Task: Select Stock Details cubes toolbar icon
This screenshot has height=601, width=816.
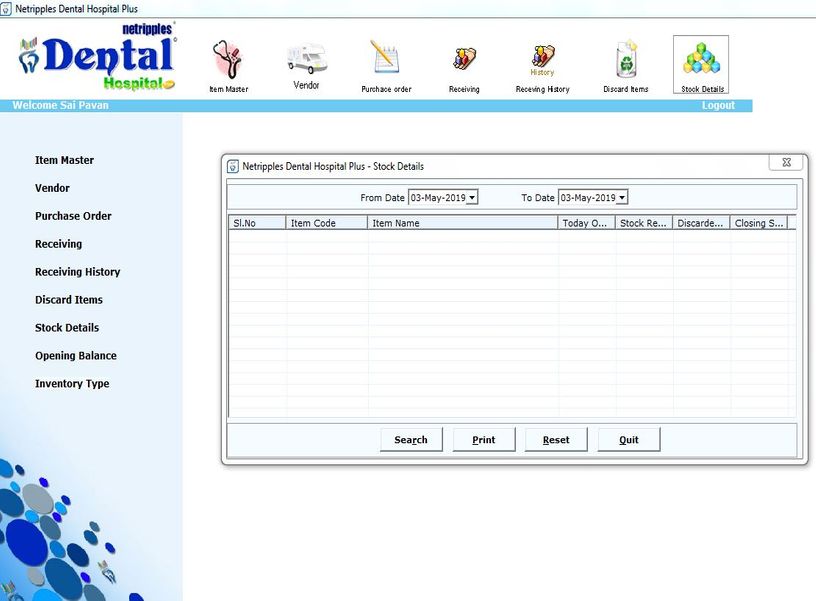Action: point(701,64)
